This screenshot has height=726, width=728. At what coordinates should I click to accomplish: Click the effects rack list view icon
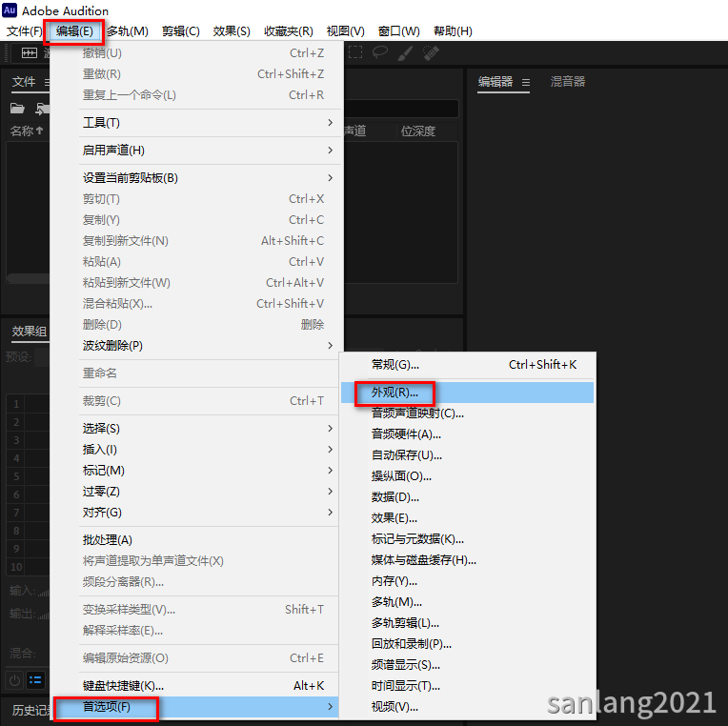[35, 680]
